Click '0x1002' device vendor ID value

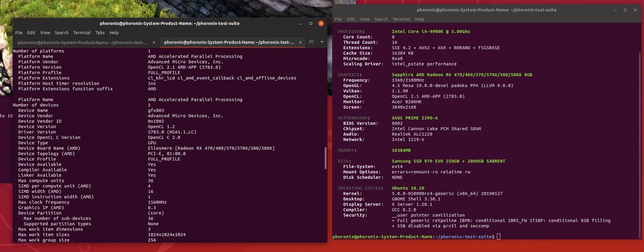[156, 121]
